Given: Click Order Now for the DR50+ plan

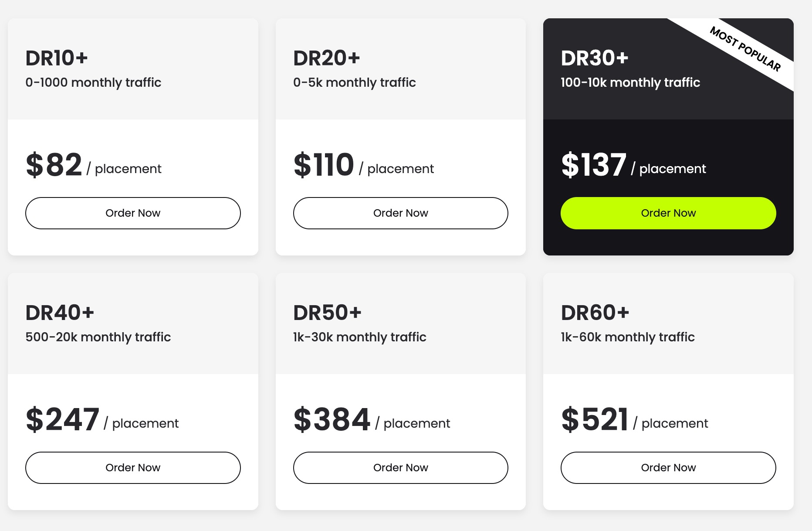Looking at the screenshot, I should pos(400,467).
